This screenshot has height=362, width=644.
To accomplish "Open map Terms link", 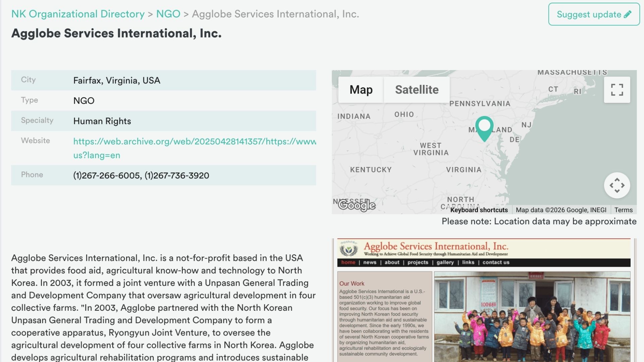I will click(x=624, y=210).
